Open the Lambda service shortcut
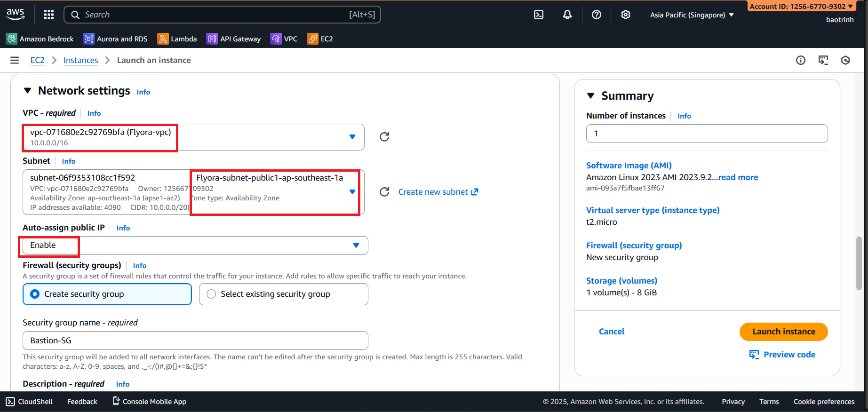868x412 pixels. 177,39
